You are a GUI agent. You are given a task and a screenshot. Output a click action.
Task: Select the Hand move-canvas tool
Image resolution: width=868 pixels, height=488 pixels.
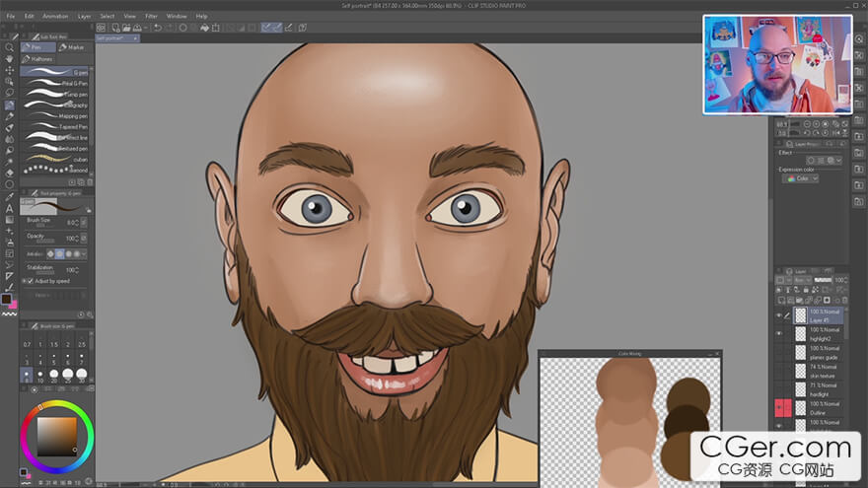point(10,58)
